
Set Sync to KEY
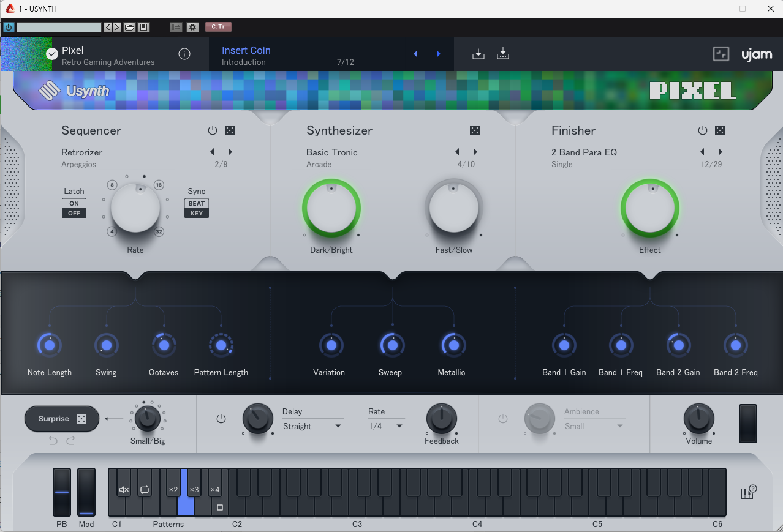click(197, 213)
